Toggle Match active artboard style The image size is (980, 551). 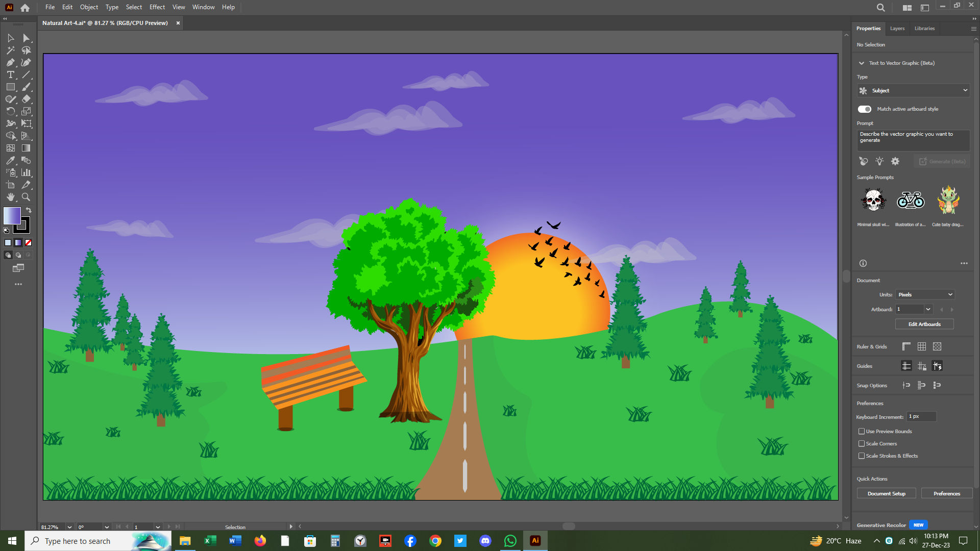point(864,109)
